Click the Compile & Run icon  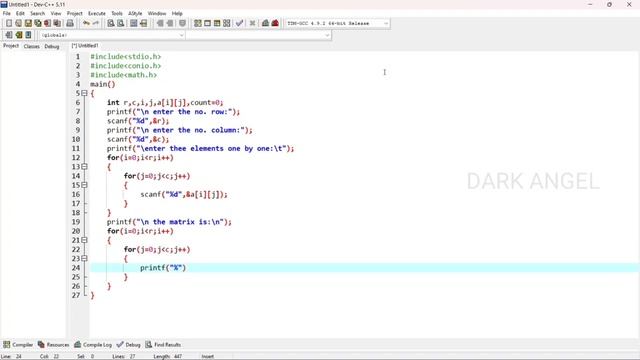(217, 23)
